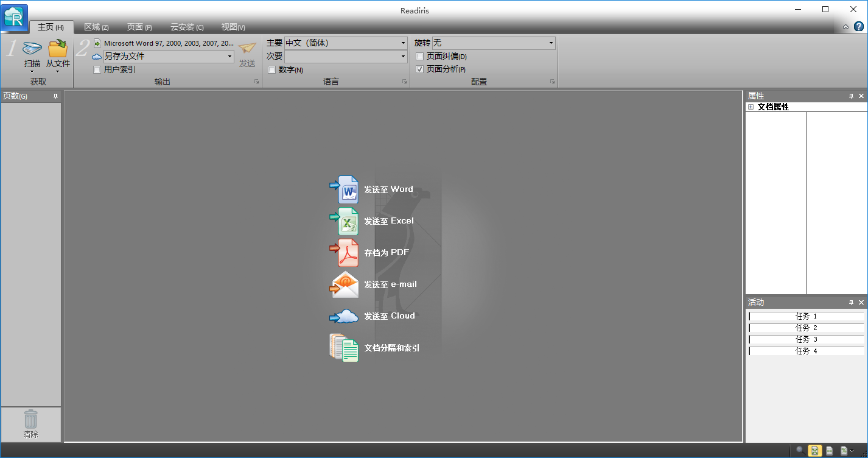The height and width of the screenshot is (458, 868).
Task: Click the Send to Excel icon
Action: (x=345, y=221)
